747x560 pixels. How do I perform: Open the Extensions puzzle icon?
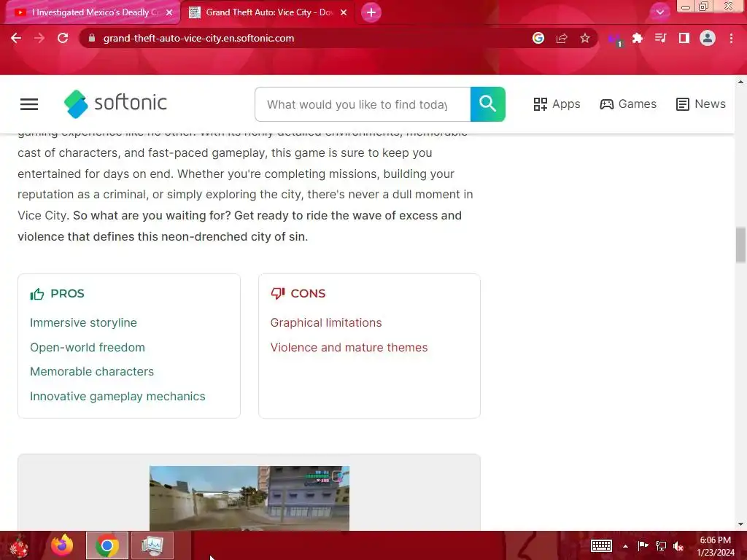pyautogui.click(x=638, y=38)
